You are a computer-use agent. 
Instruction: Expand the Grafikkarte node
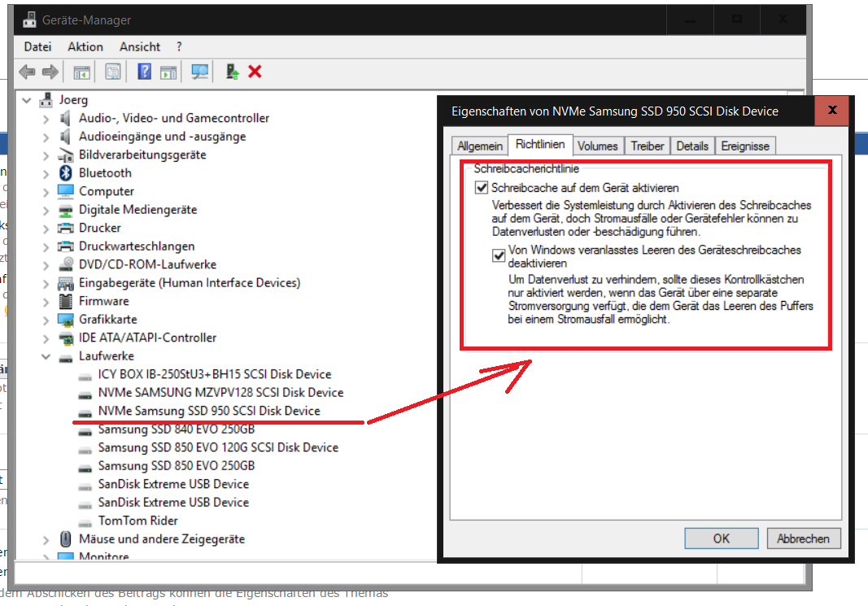[x=46, y=320]
